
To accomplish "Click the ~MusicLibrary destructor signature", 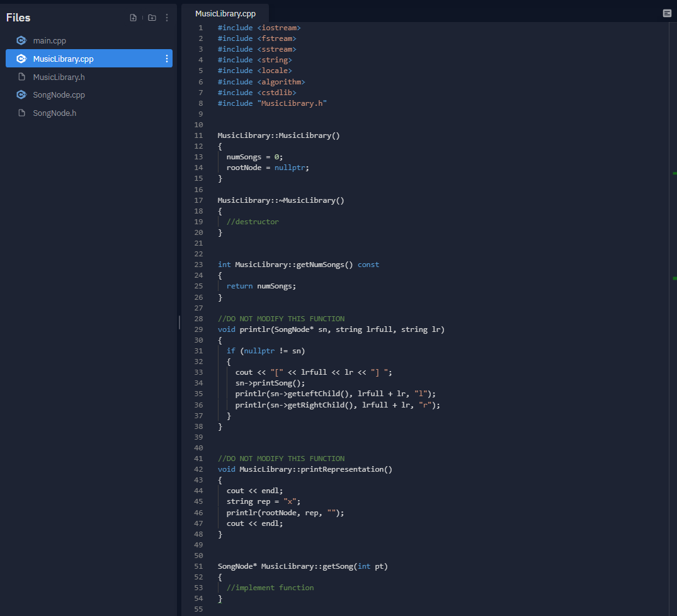I will [x=281, y=200].
